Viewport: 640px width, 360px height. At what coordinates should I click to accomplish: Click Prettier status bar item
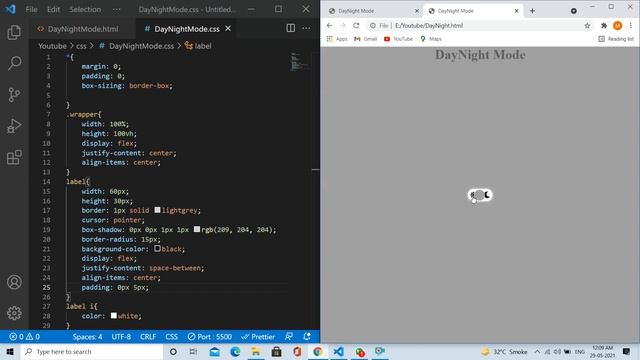258,337
